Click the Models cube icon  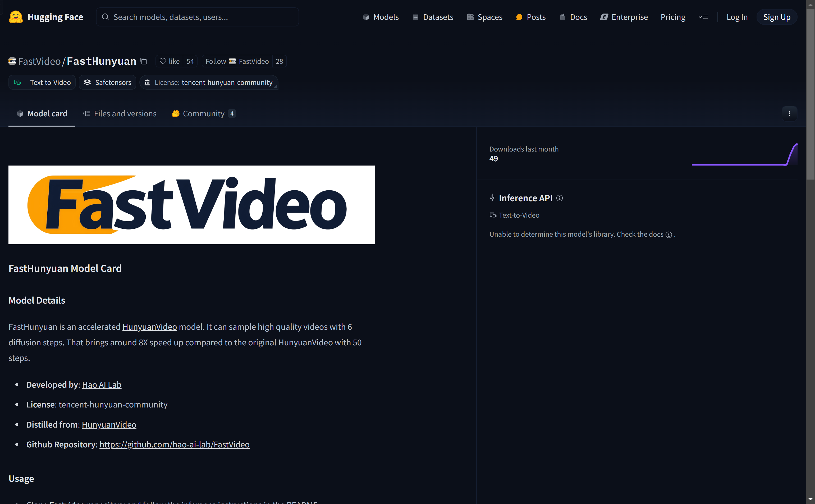coord(366,17)
